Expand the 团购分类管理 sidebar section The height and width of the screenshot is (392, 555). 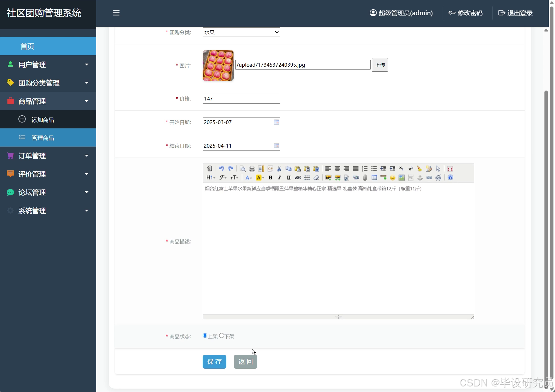[x=48, y=83]
